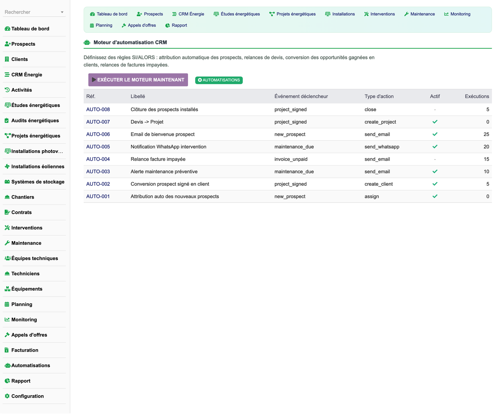This screenshot has height=420, width=504.
Task: Toggle the inactive dash for AUTO-004
Action: pyautogui.click(x=435, y=159)
